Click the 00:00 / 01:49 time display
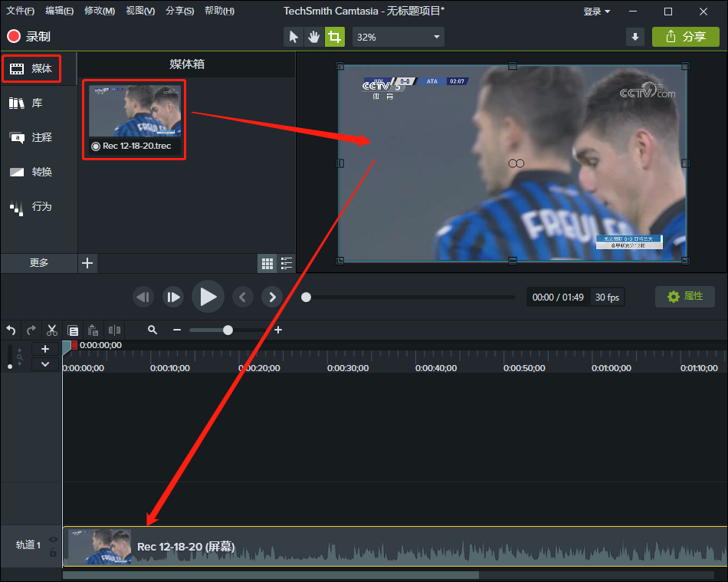The width and height of the screenshot is (728, 582). click(x=558, y=298)
